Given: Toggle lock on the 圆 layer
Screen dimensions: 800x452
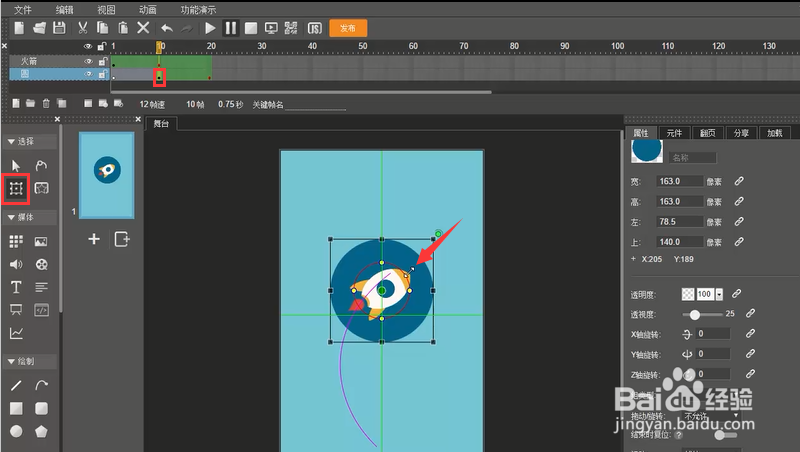Looking at the screenshot, I should point(103,74).
